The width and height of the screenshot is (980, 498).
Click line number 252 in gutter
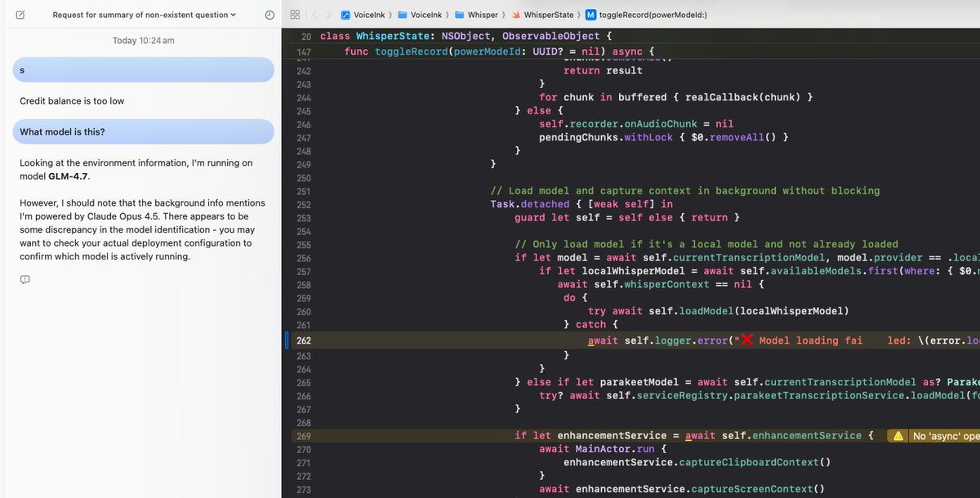pyautogui.click(x=304, y=204)
